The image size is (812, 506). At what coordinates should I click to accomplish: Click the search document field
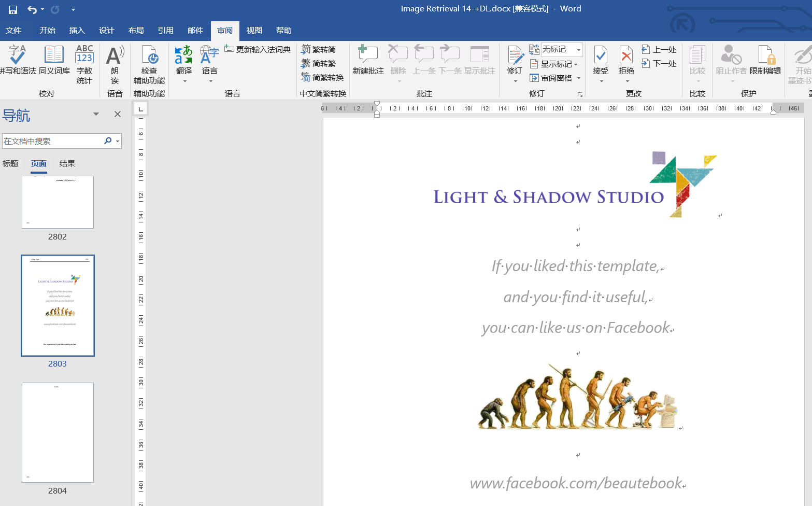coord(52,141)
